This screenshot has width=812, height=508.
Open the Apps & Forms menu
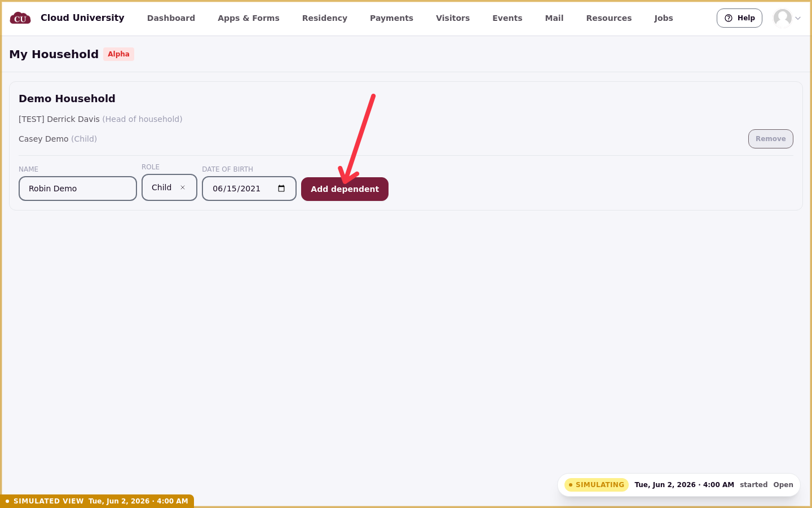point(249,18)
